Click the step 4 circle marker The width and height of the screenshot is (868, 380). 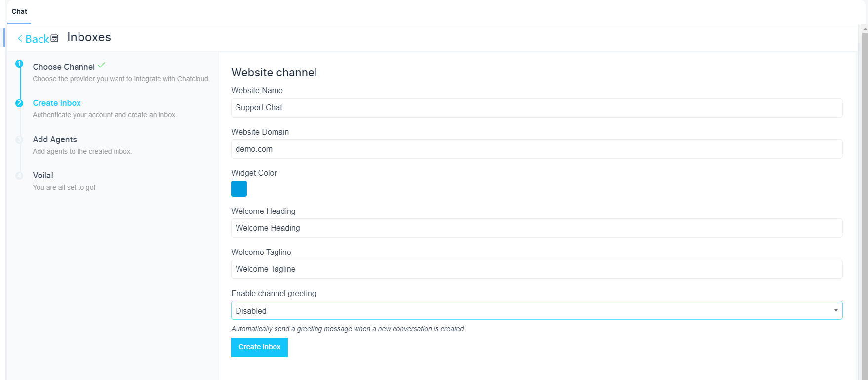click(x=19, y=176)
